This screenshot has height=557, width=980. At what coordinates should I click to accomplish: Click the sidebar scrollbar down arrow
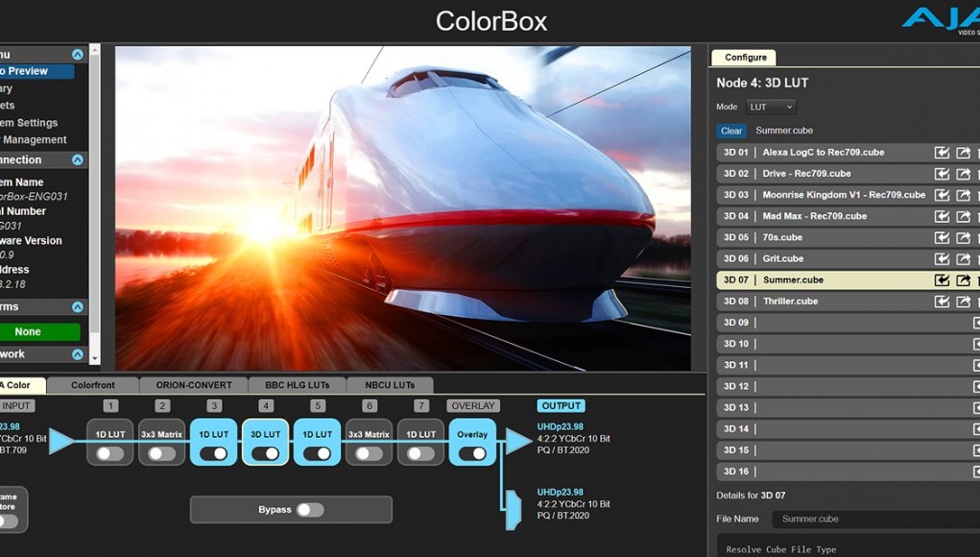point(95,359)
